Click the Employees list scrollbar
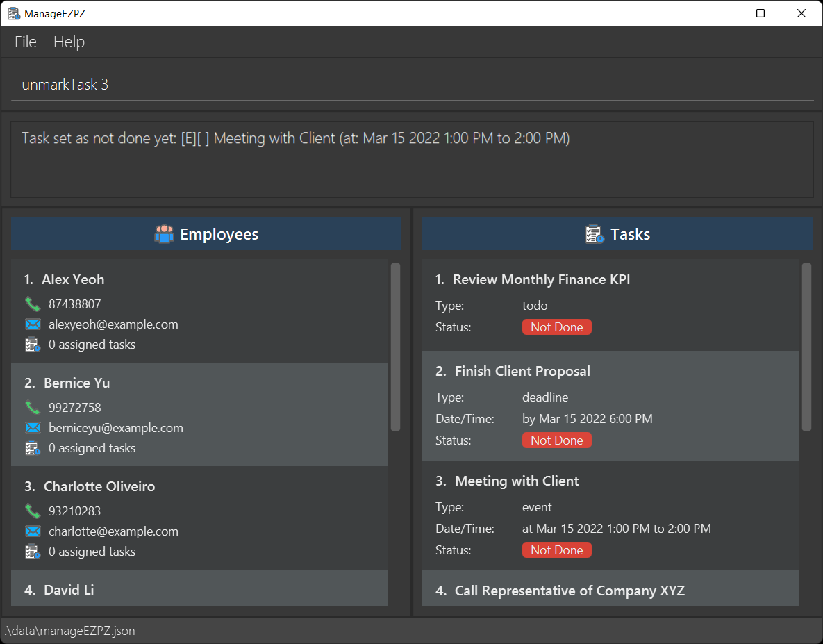Viewport: 823px width, 644px height. coord(396,347)
